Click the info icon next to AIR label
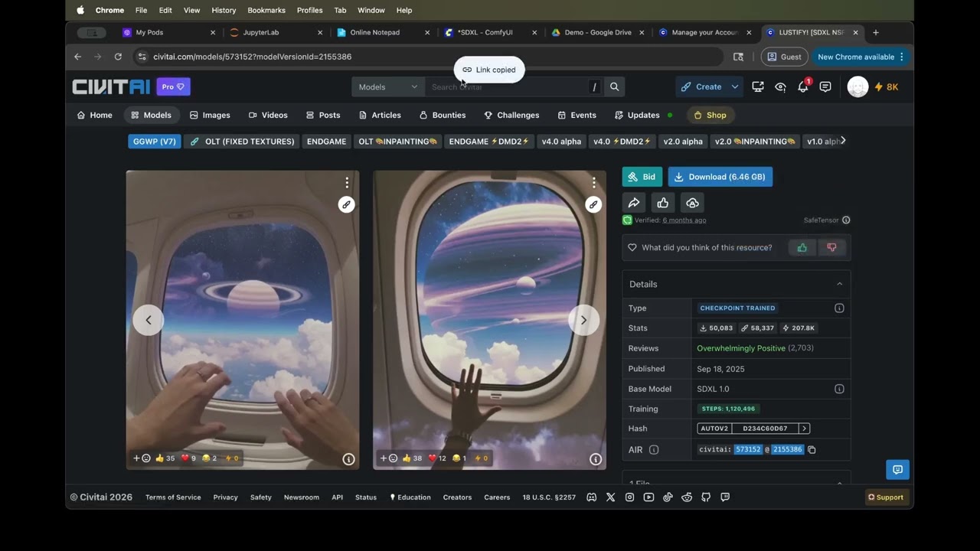 (x=654, y=450)
